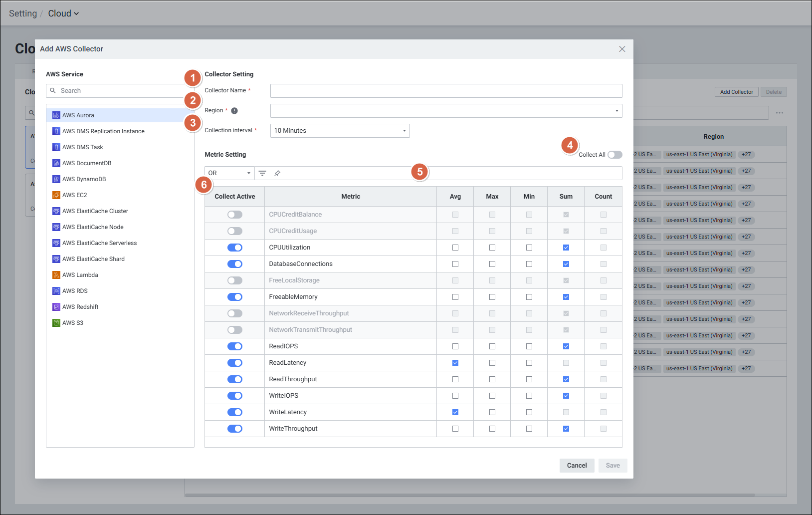Screen dimensions: 812x515
Task: Click the AWS EC2 service icon
Action: (x=56, y=195)
